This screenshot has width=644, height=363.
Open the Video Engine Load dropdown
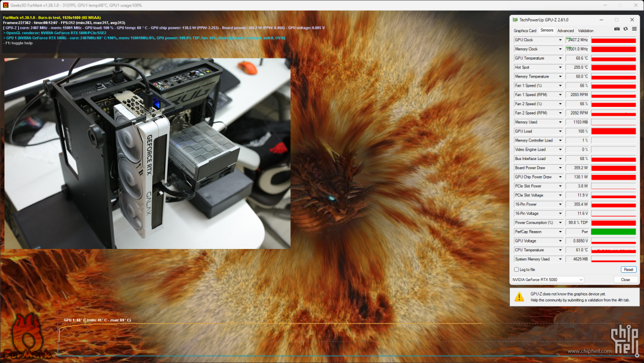coord(560,150)
